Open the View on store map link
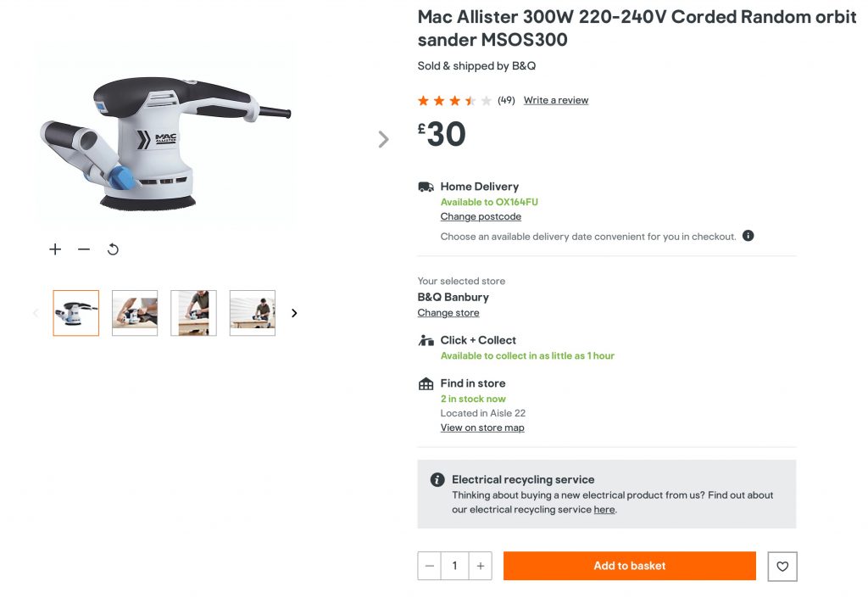Screen dimensions: 868x609 [482, 428]
